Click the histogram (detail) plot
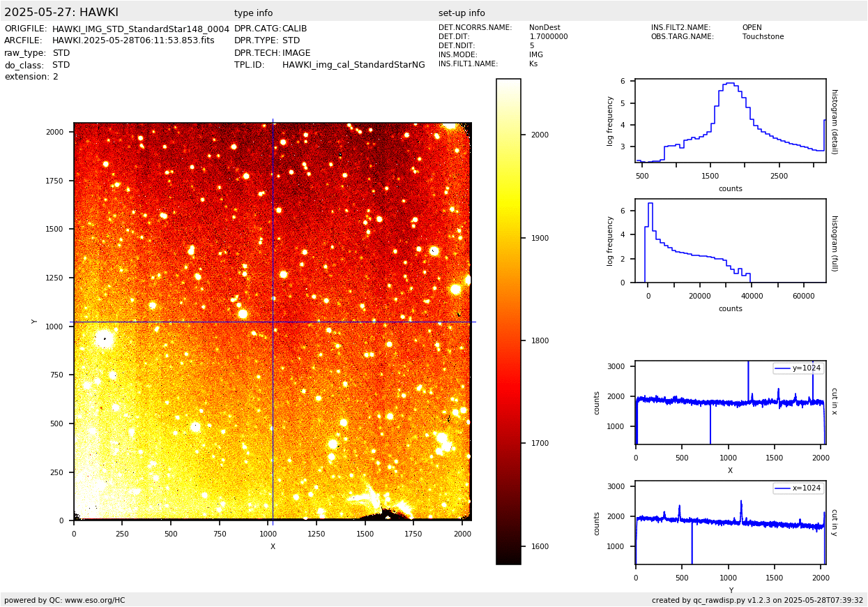 click(730, 121)
